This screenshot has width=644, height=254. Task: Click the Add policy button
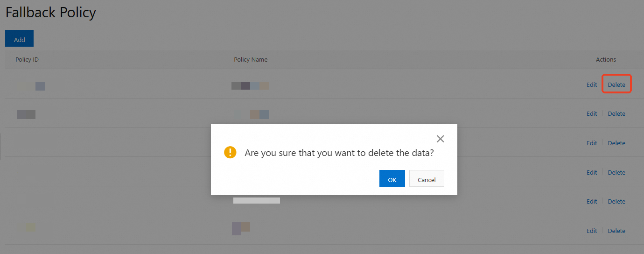point(19,39)
